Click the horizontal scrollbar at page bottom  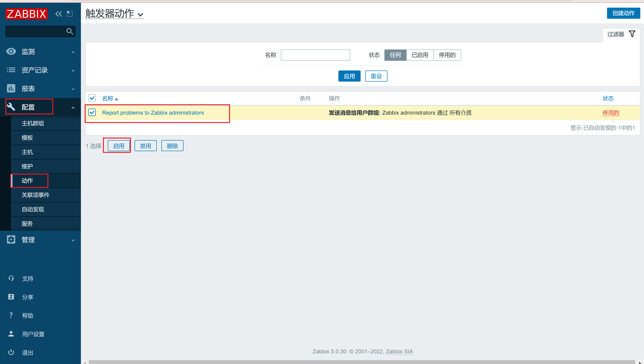coord(362,362)
